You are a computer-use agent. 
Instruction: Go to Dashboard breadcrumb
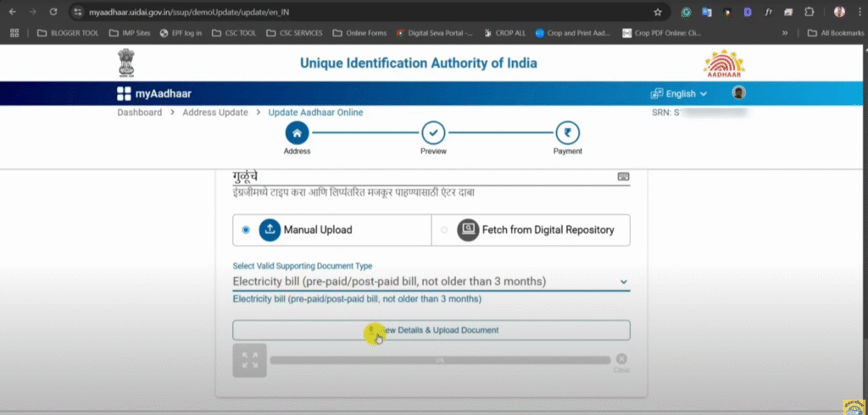pos(139,113)
